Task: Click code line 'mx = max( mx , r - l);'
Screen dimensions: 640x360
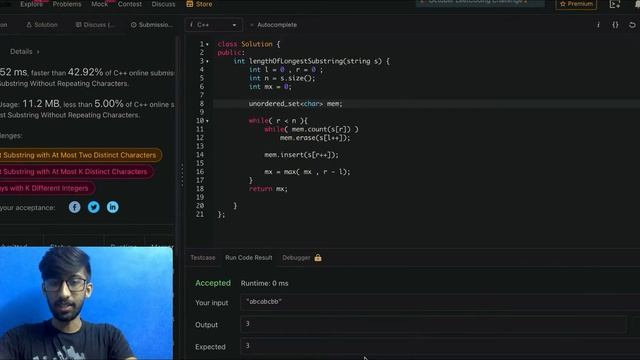Action: pyautogui.click(x=307, y=172)
